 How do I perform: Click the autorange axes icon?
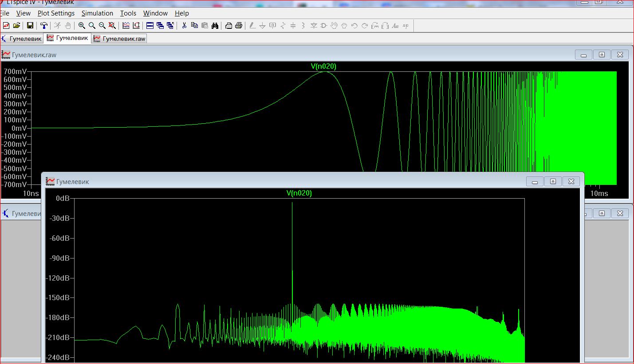(x=126, y=26)
